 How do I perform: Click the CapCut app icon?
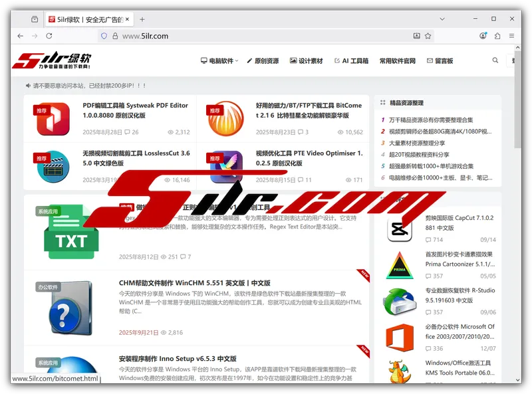[x=400, y=230]
